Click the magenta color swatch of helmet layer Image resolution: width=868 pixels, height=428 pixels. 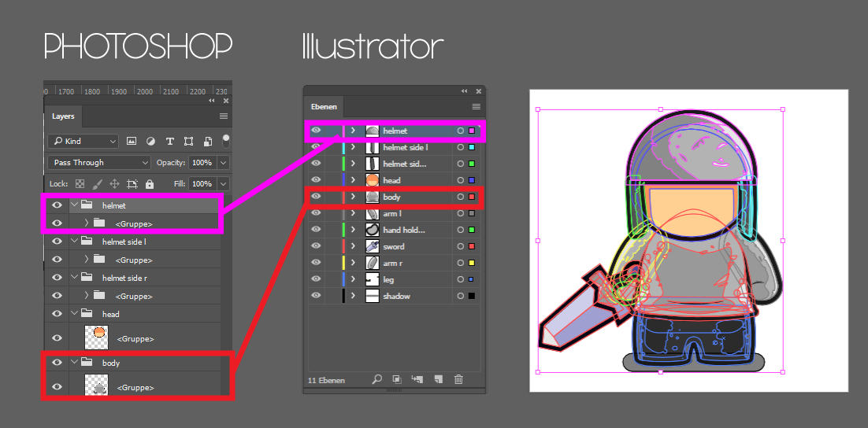pyautogui.click(x=472, y=131)
